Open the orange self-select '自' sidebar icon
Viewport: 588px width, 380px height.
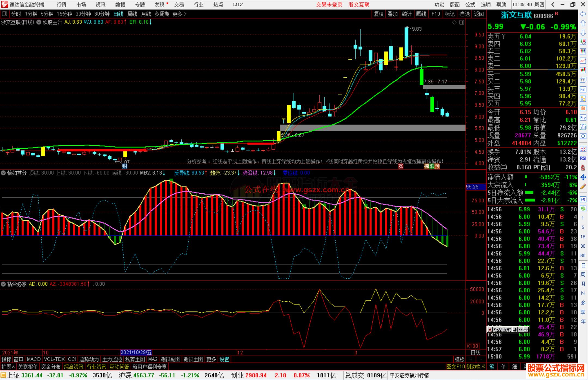pyautogui.click(x=583, y=108)
